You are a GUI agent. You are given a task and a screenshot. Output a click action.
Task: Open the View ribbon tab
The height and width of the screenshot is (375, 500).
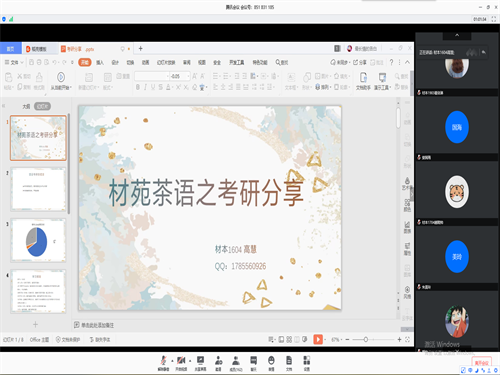tap(202, 62)
